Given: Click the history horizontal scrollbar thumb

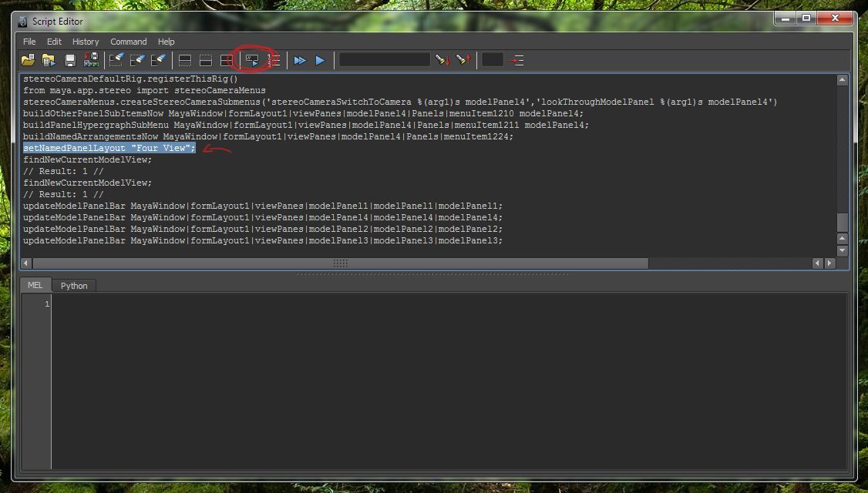Looking at the screenshot, I should [x=340, y=263].
